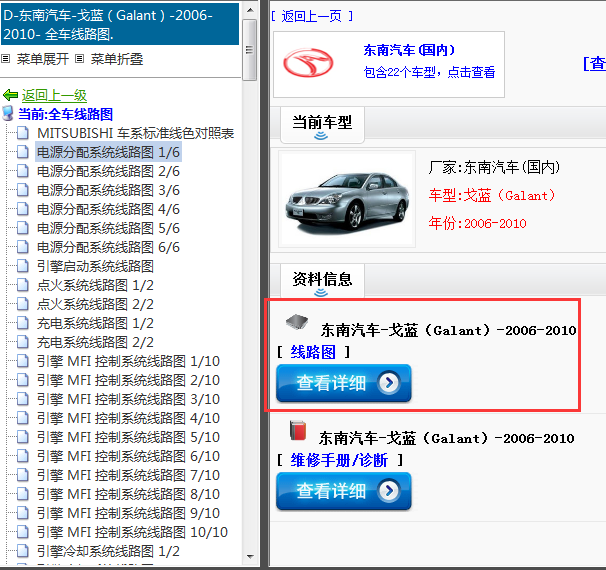This screenshot has width=606, height=570.
Task: Click document icon for MITSUBISHI 车系标准线色对照表
Action: 23,133
